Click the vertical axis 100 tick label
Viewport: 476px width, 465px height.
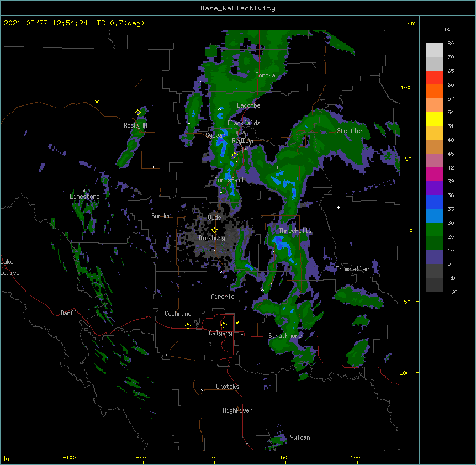click(405, 87)
